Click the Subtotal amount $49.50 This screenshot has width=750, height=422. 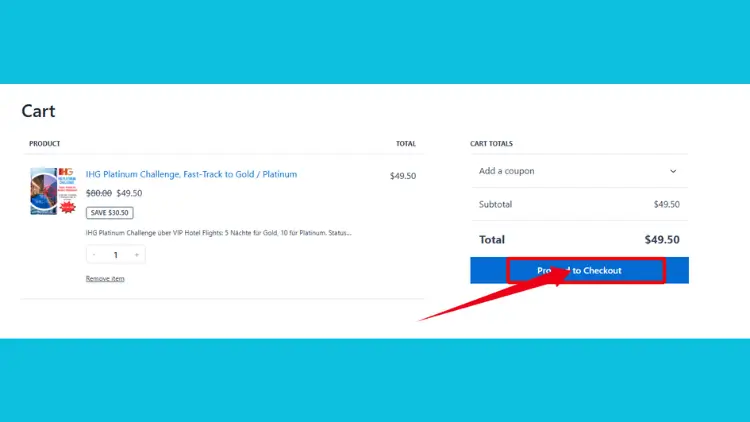click(666, 204)
